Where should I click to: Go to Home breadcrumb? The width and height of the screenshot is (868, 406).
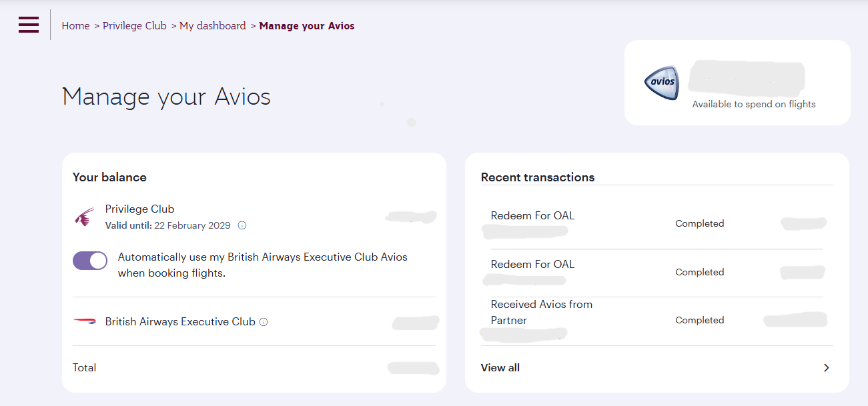pos(75,26)
